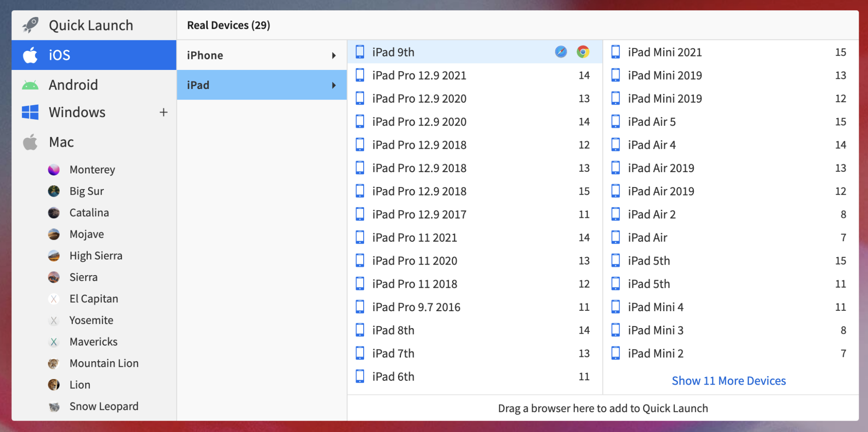Launch Safari on the iPad 9th
868x432 pixels.
pyautogui.click(x=560, y=52)
